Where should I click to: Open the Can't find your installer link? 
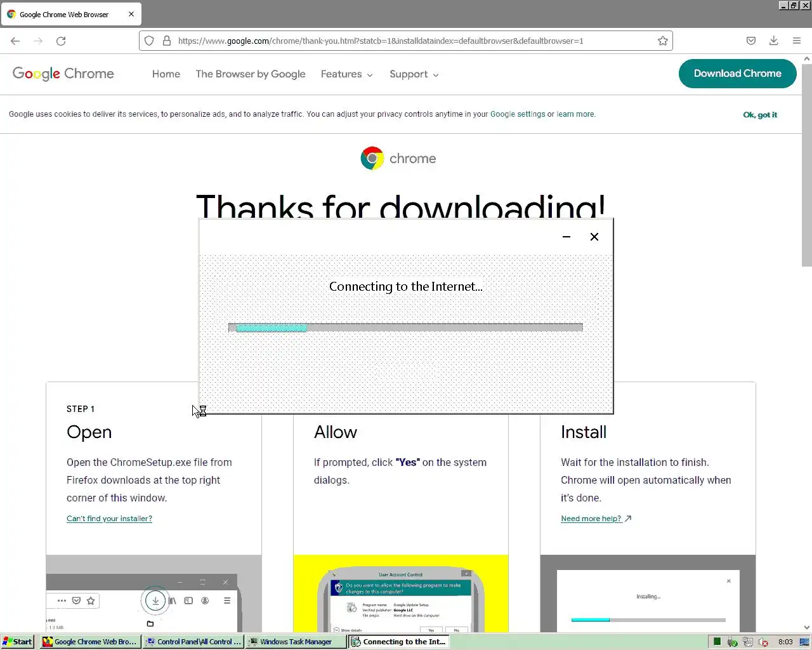pyautogui.click(x=109, y=519)
